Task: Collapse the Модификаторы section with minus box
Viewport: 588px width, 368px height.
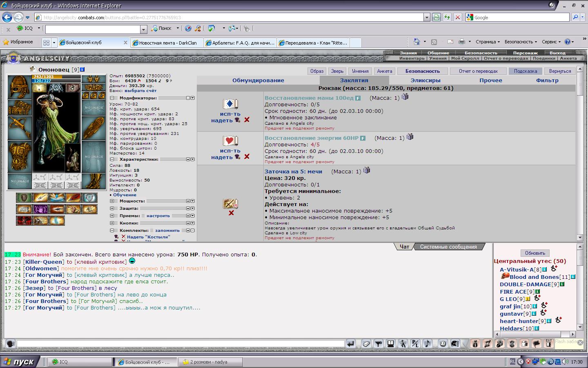Action: pos(112,98)
